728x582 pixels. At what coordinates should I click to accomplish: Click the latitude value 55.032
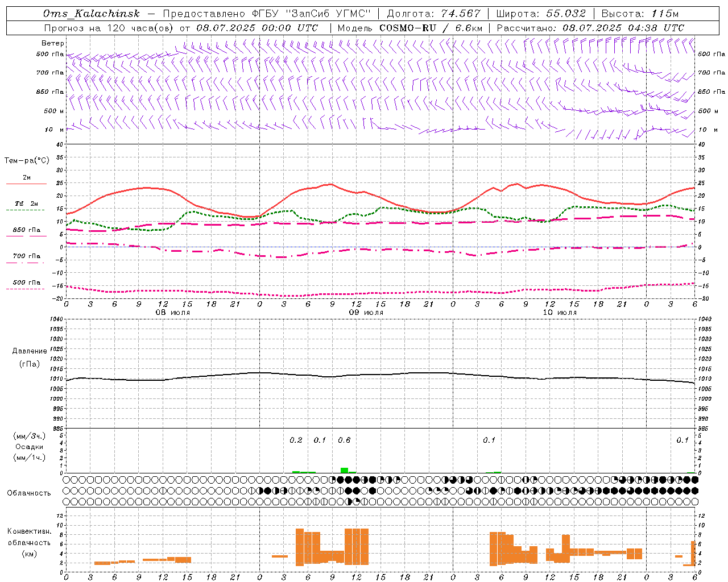click(x=566, y=14)
